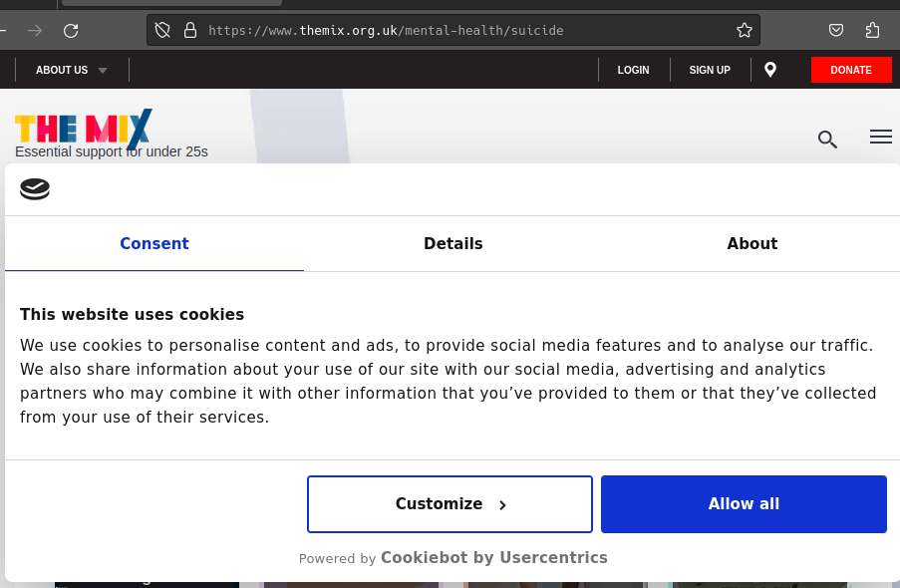
Task: Select the Consent tab
Action: tap(154, 243)
